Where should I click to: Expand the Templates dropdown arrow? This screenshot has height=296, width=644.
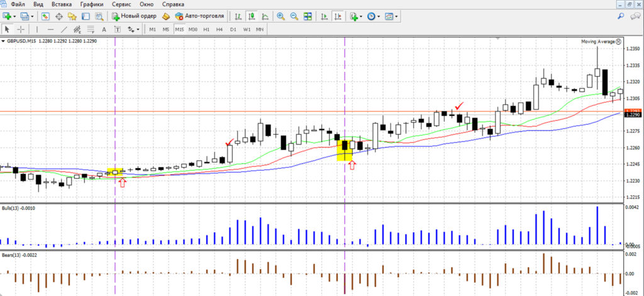(x=396, y=16)
